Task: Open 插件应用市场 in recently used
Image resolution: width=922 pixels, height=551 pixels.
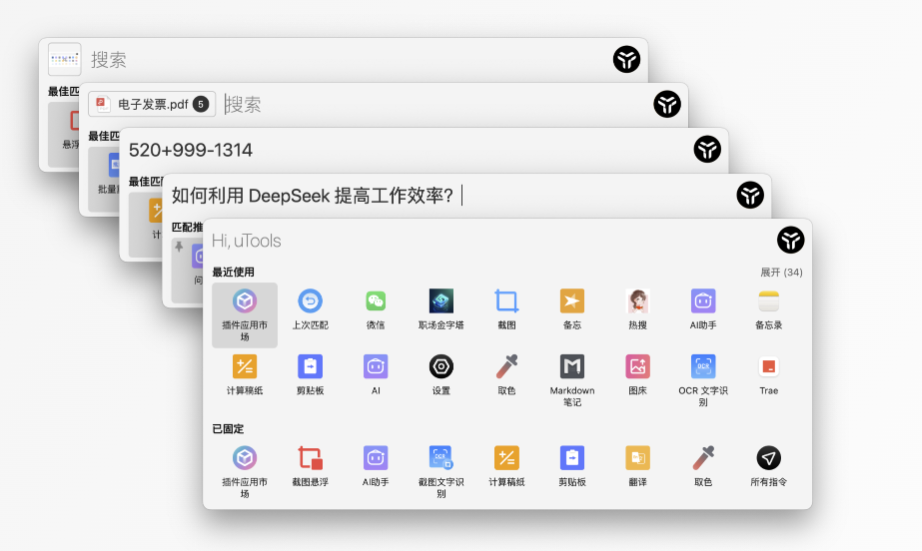Action: point(245,315)
